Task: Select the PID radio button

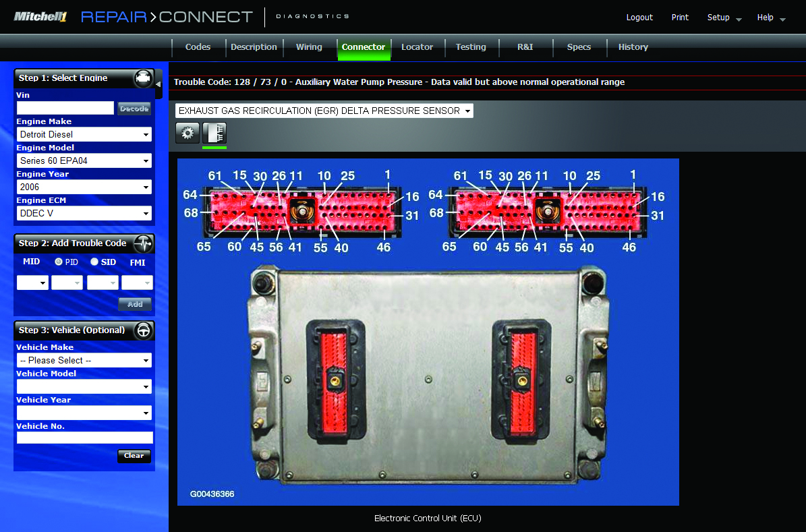Action: click(x=58, y=262)
